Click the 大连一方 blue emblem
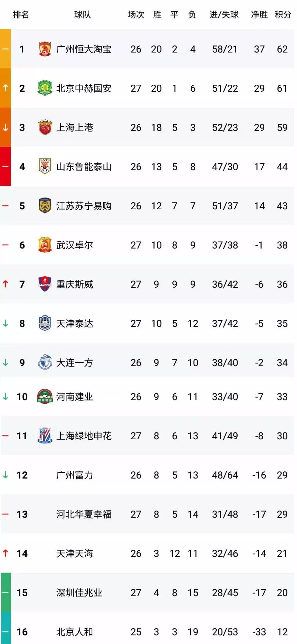 45,362
